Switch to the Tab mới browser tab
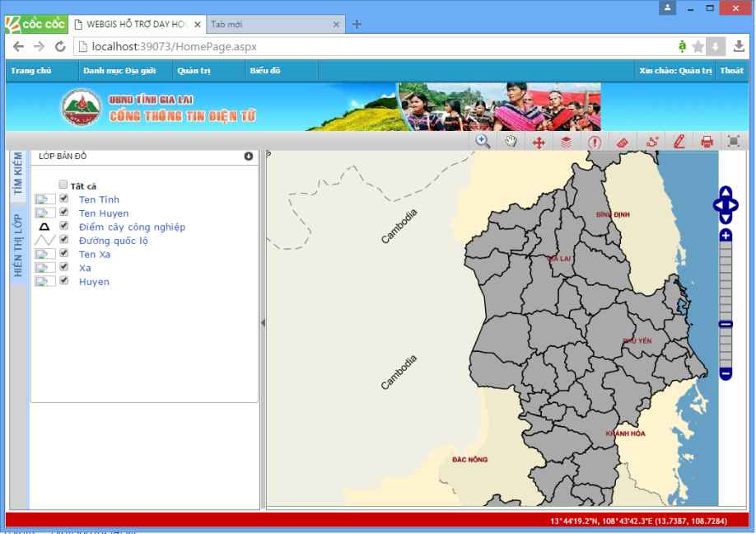The width and height of the screenshot is (756, 534). point(275,24)
